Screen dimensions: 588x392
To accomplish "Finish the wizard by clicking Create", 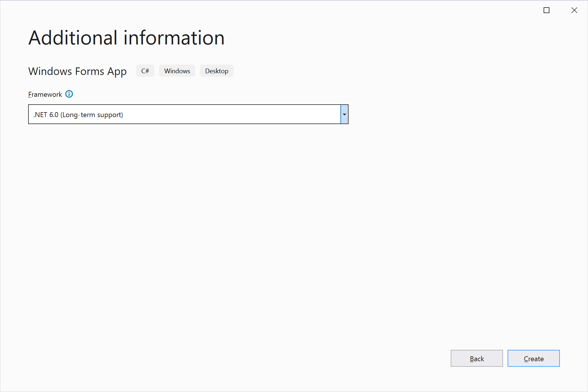I will pos(533,358).
